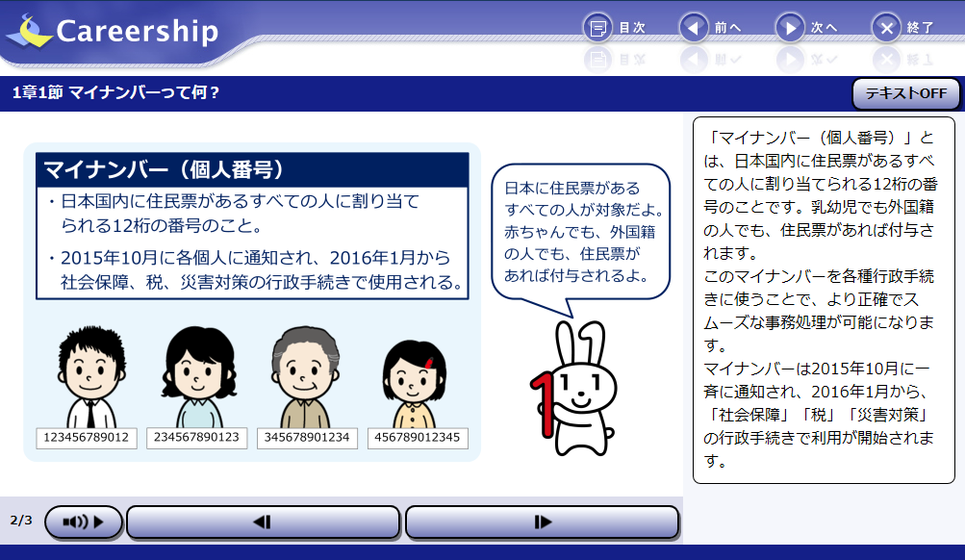
Task: Click the rabbit's speech bubble text
Action: [x=583, y=232]
